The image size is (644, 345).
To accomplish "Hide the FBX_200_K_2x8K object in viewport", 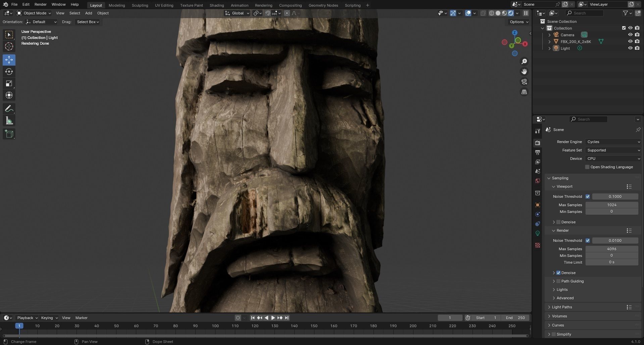I will 630,41.
